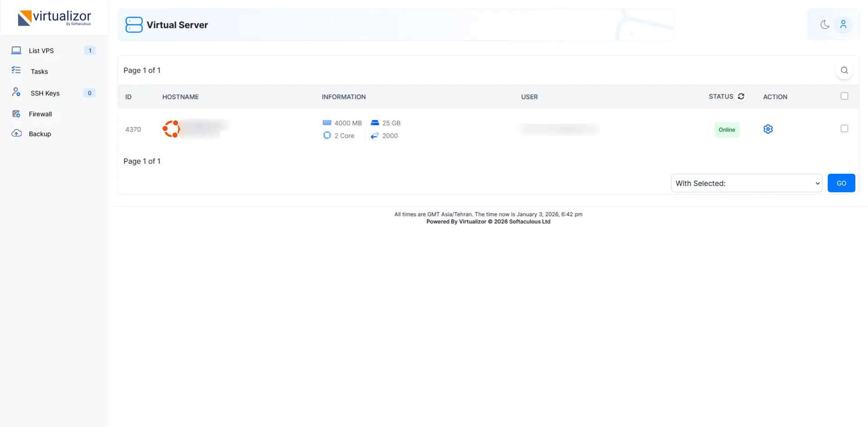Image resolution: width=868 pixels, height=427 pixels.
Task: Open the With Selected dropdown
Action: 746,183
